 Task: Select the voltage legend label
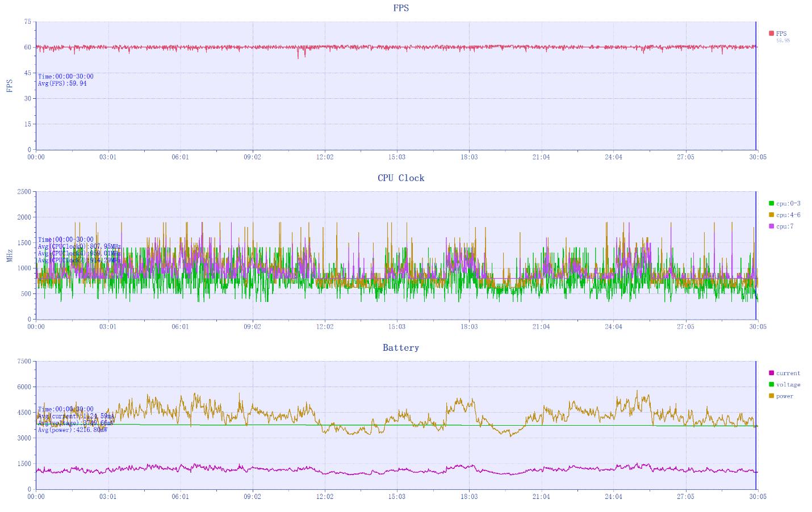[788, 384]
